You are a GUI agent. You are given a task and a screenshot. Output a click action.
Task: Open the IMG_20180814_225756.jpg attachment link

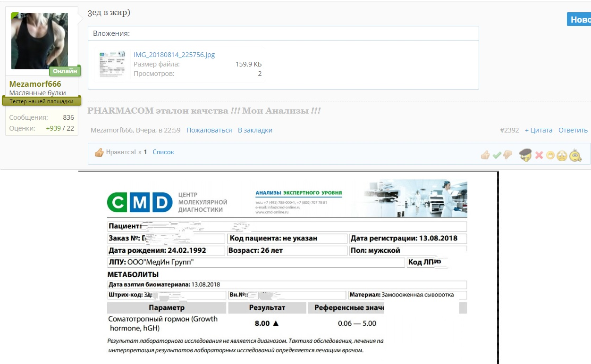click(x=175, y=54)
